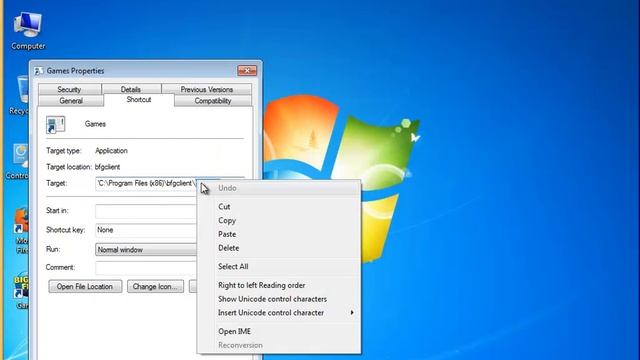Screen dimensions: 640x360
Task: Select the Control Panel desktop icon
Action: click(x=18, y=161)
